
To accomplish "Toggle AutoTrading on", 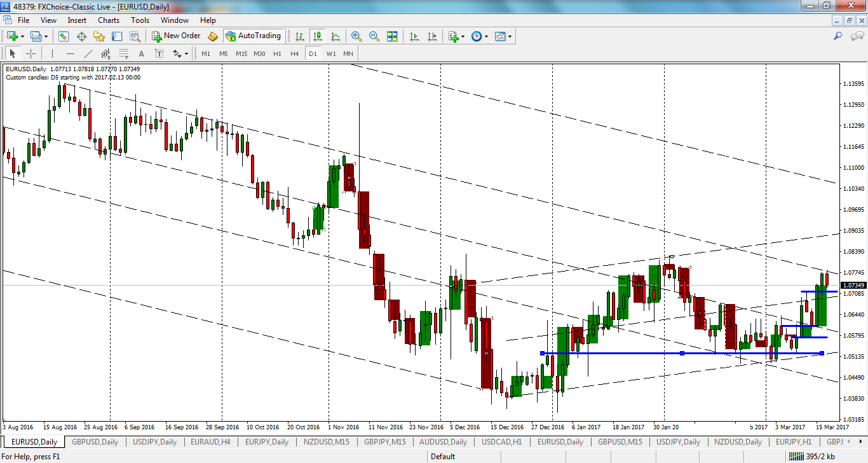I will [254, 36].
